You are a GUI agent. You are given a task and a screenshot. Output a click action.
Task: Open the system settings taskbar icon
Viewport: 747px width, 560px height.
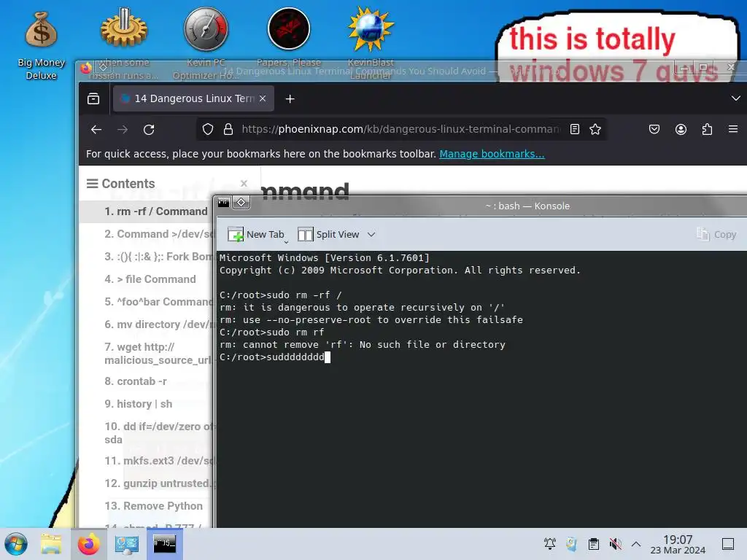pyautogui.click(x=126, y=544)
